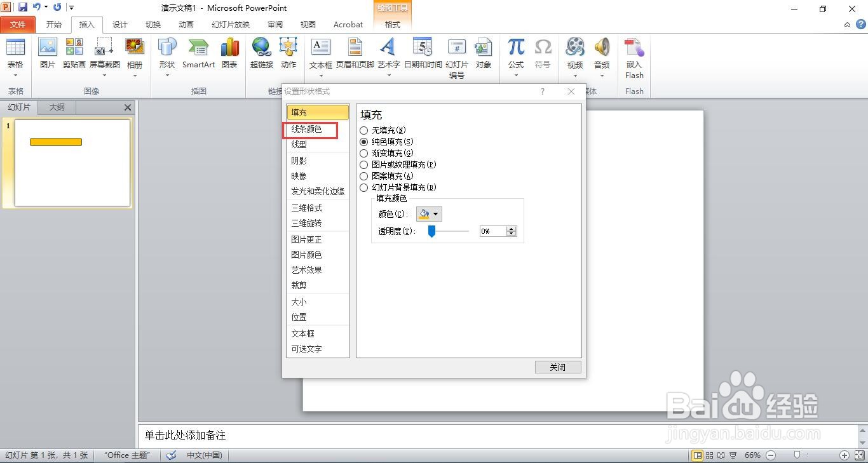Expand the 相册 dropdown arrow
868x463 pixels.
(135, 76)
